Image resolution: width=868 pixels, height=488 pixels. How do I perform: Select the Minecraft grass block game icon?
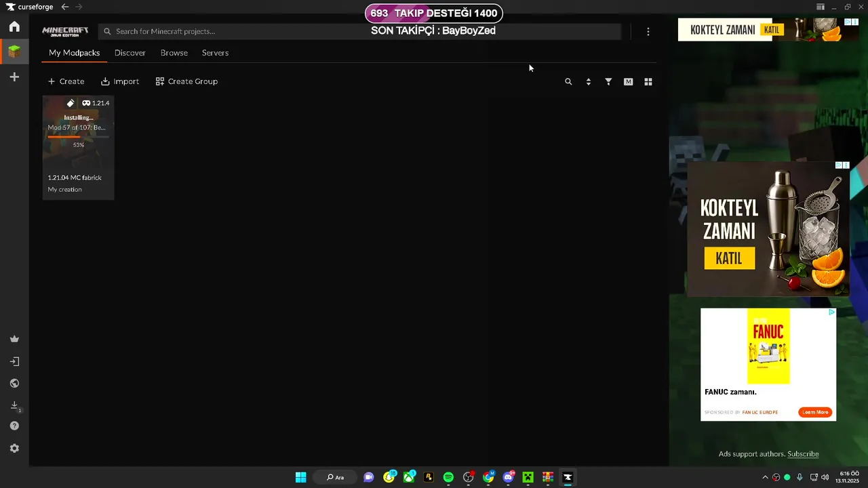click(14, 52)
